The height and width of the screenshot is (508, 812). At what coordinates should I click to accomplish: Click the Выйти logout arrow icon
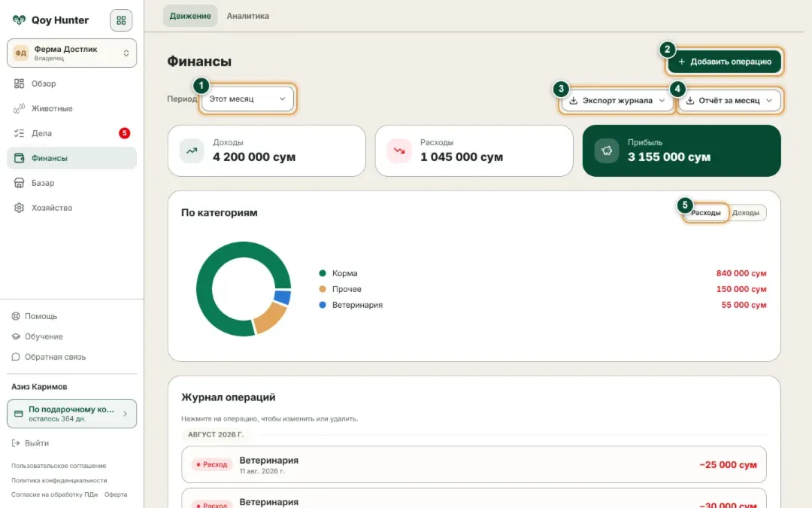[x=16, y=443]
